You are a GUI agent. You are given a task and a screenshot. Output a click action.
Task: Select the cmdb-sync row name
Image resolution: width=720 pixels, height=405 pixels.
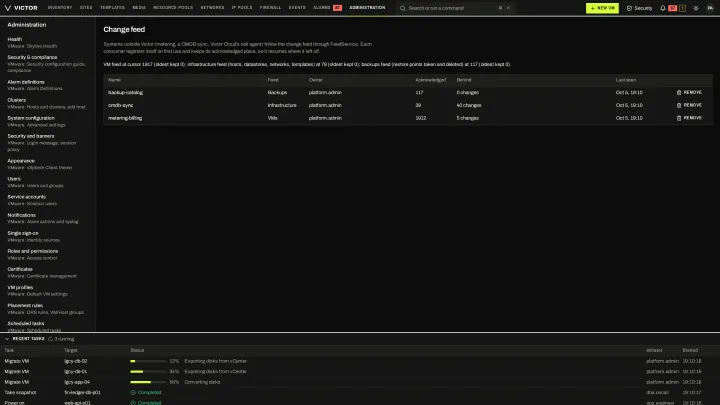[121, 105]
